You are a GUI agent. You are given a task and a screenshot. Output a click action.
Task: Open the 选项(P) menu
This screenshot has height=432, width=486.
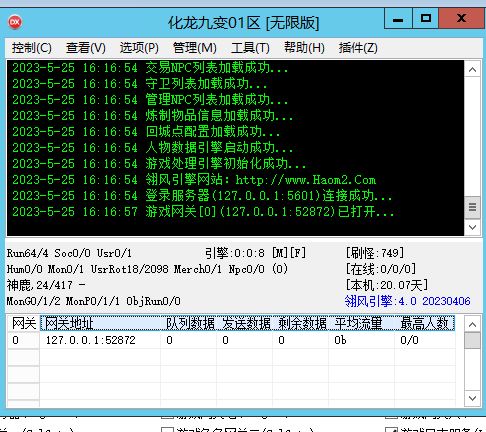pos(139,48)
